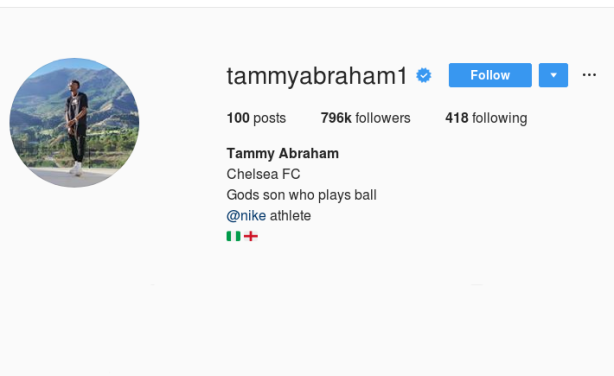Viewport: 614px width, 376px height.
Task: Click the bold Tammy Abraham display name
Action: coord(283,154)
